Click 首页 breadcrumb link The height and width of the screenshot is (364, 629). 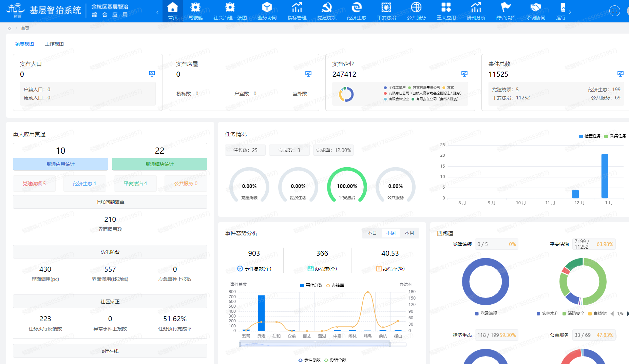(25, 28)
